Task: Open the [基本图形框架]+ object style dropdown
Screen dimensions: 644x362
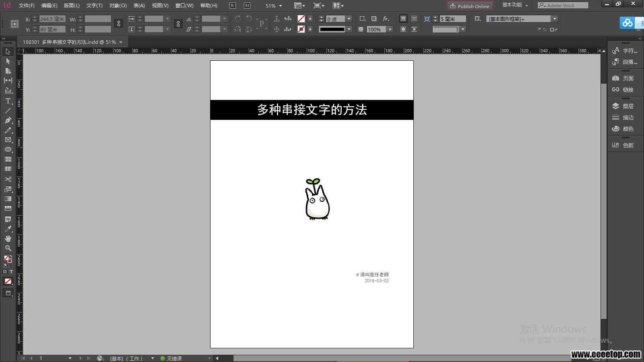Action: [x=554, y=19]
